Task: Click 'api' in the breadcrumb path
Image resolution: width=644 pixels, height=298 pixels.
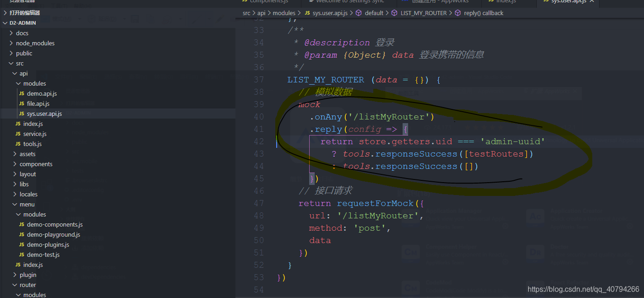Action: click(x=261, y=13)
